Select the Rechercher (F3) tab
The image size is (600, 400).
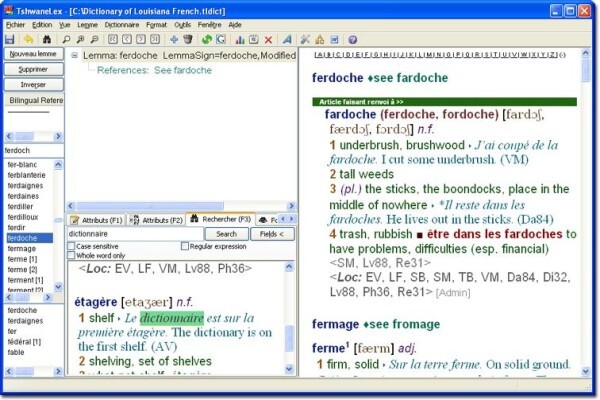[221, 219]
